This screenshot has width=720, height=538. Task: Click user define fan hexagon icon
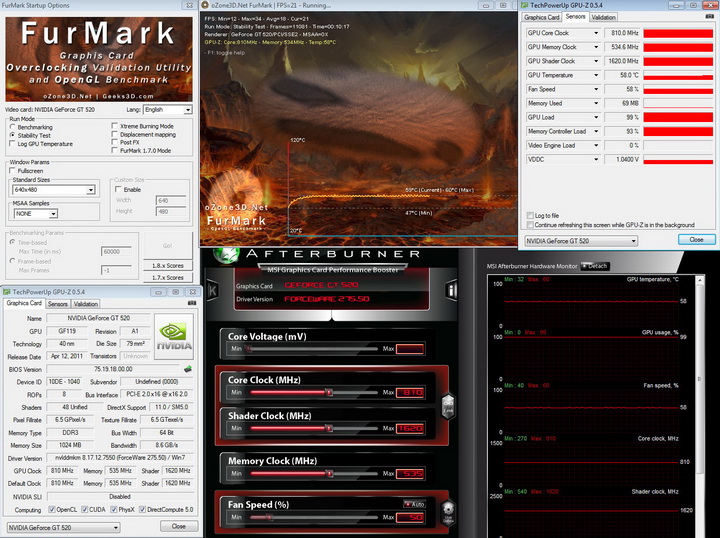click(x=448, y=512)
